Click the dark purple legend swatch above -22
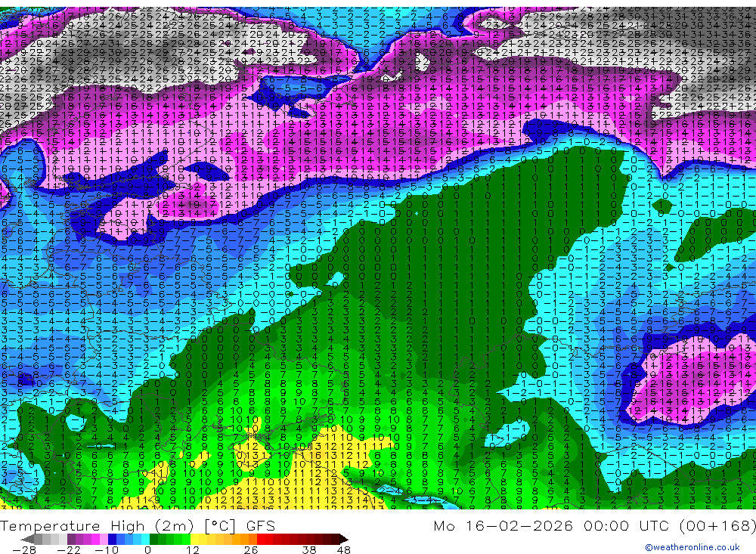The width and height of the screenshot is (756, 554). tap(71, 540)
